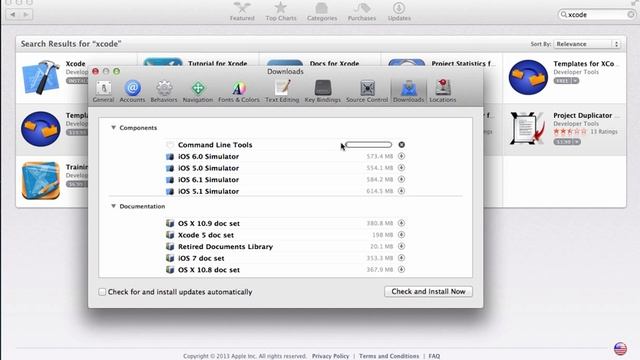The width and height of the screenshot is (640, 360).
Task: Open the Fonts & Colors pane
Action: [x=239, y=91]
